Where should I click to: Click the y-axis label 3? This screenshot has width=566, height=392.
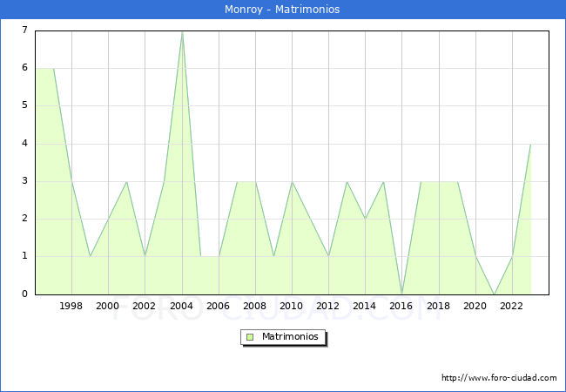24,181
